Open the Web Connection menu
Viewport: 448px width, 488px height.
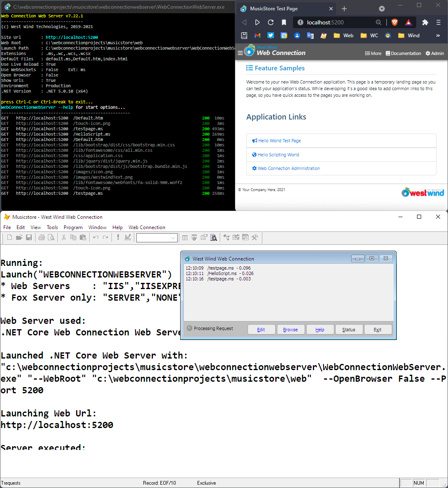(x=147, y=227)
